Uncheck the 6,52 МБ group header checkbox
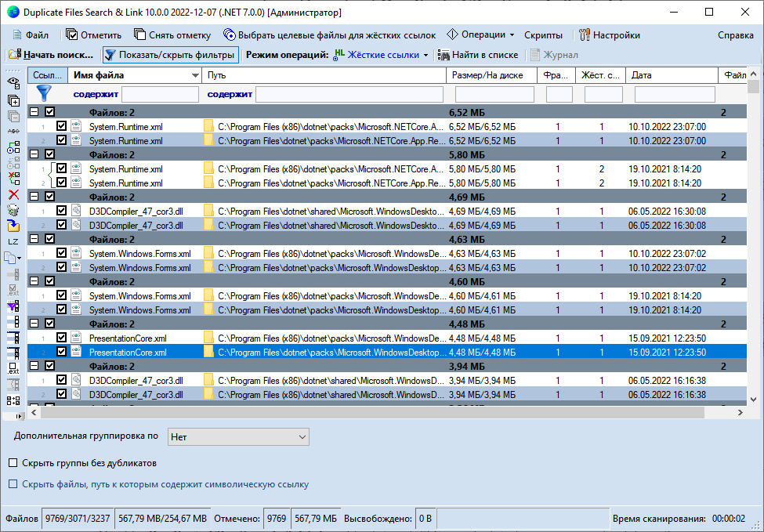Screen dimensions: 764x532 pos(50,112)
